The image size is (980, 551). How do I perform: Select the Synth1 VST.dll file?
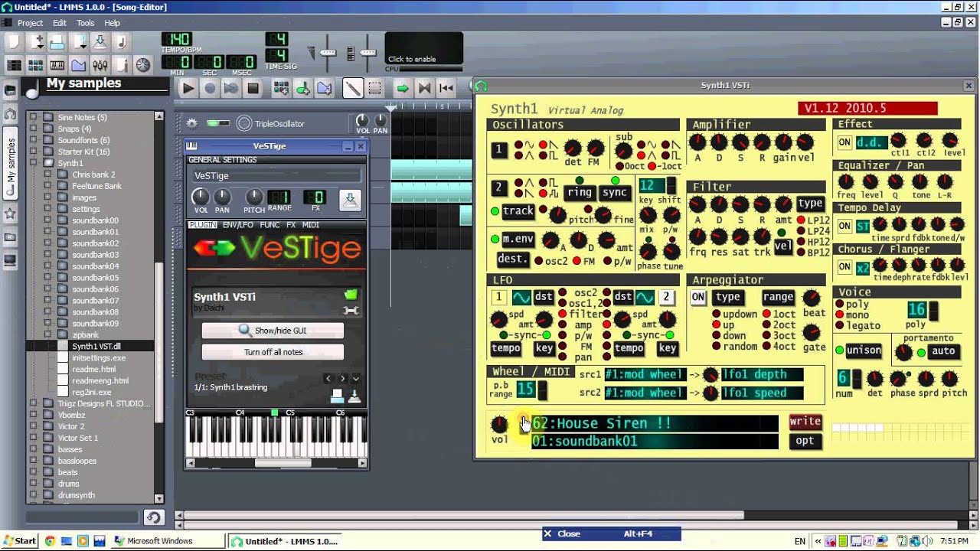pyautogui.click(x=96, y=346)
